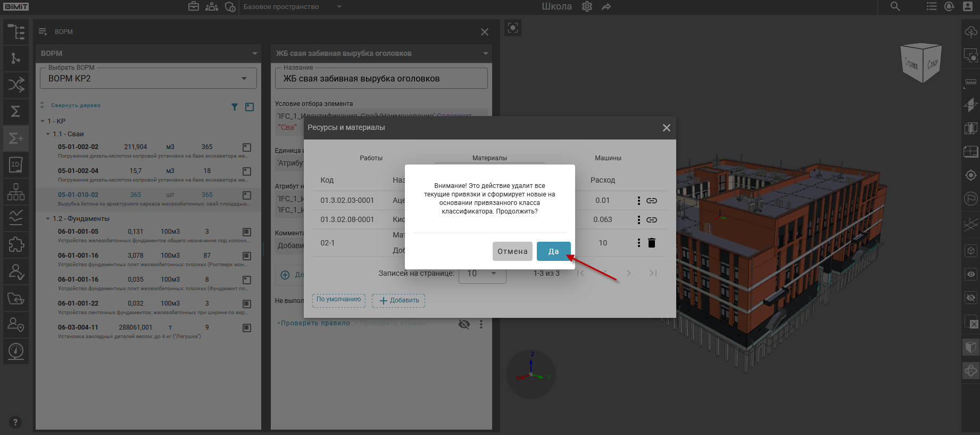Open the 2D view sidebar tool
This screenshot has width=980, height=435.
pos(16,165)
